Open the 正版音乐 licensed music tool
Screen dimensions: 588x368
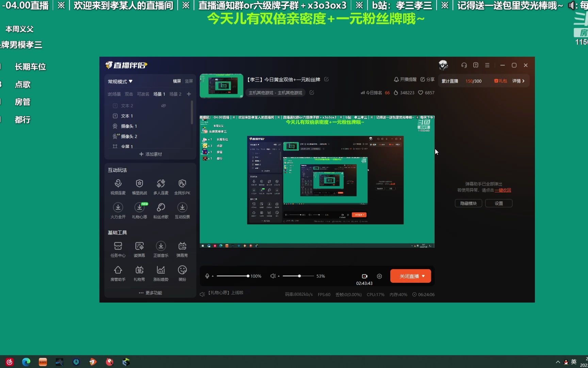161,249
